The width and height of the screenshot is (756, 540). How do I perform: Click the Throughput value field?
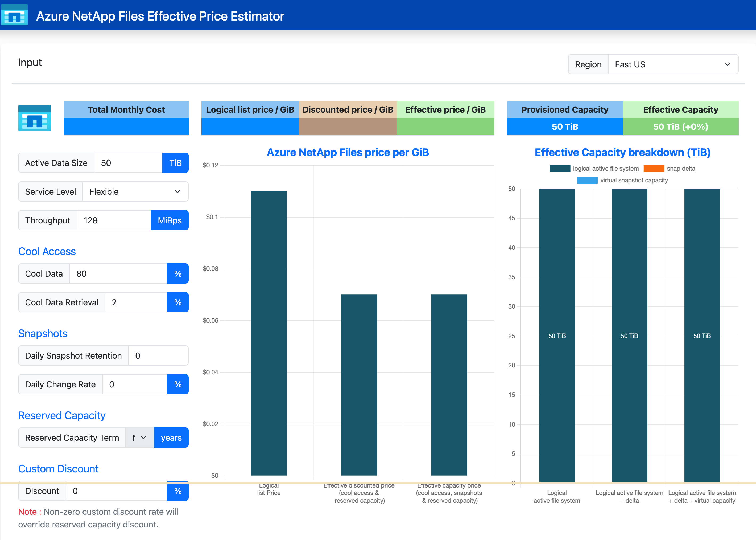(x=113, y=220)
